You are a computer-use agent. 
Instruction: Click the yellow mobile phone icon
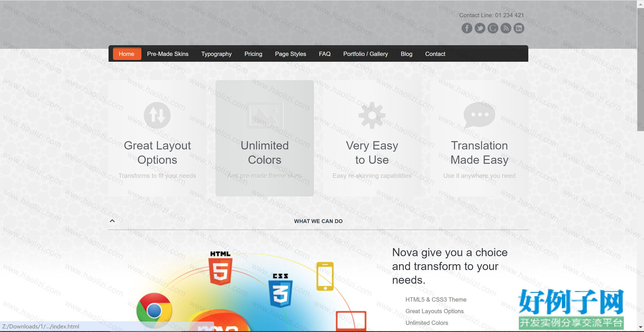(325, 276)
